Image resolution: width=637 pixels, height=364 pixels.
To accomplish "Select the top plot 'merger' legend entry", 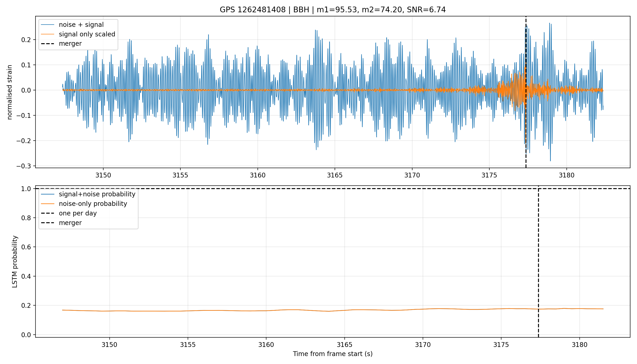I will (61, 44).
